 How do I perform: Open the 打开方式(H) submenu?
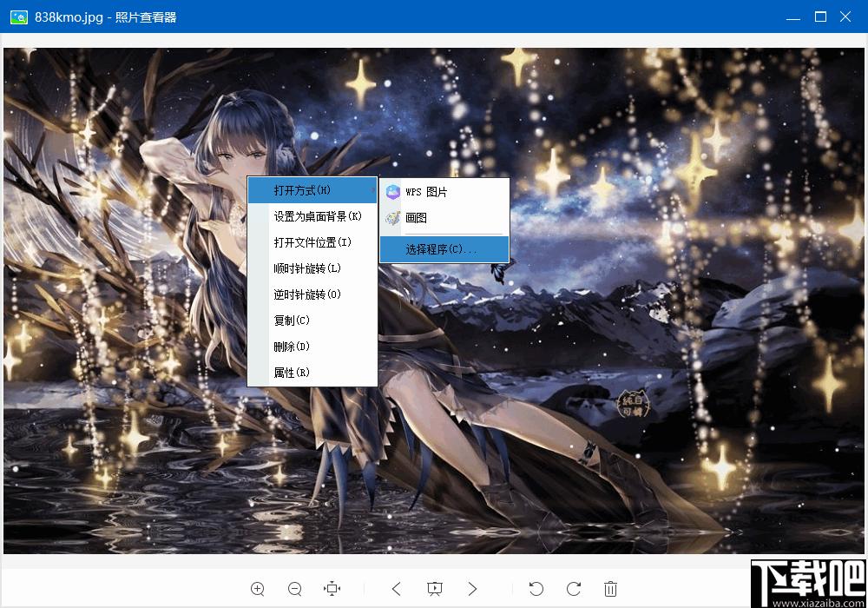pyautogui.click(x=312, y=190)
